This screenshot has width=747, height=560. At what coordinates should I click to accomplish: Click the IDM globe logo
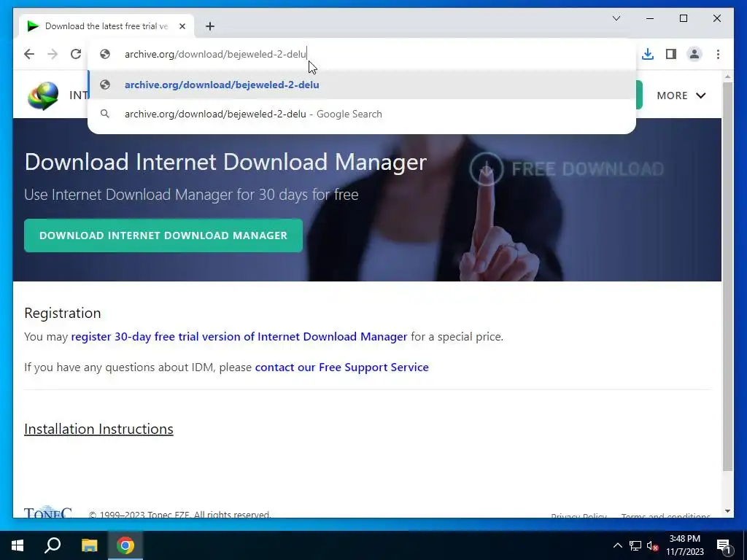click(x=43, y=96)
